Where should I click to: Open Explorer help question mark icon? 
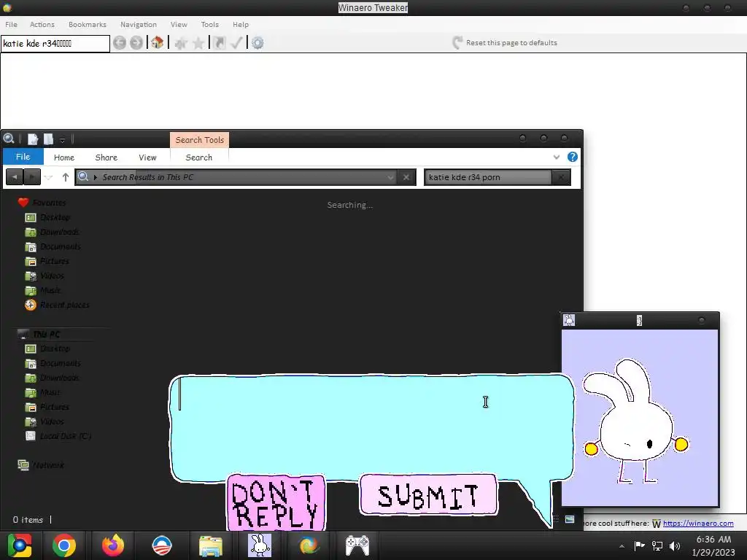coord(573,157)
